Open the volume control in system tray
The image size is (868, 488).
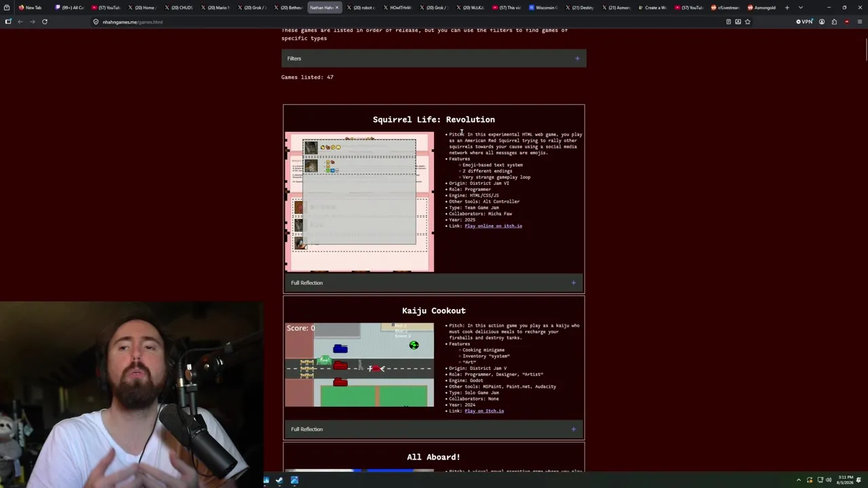[x=828, y=480]
